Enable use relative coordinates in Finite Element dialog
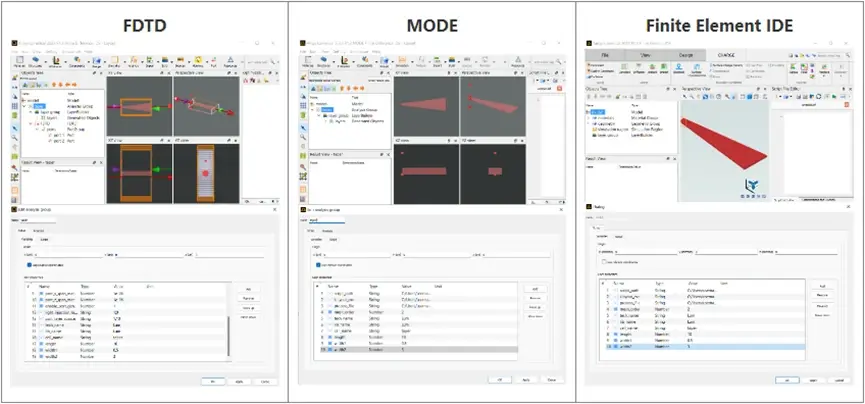Viewport: 865px width, 404px height. 604,262
